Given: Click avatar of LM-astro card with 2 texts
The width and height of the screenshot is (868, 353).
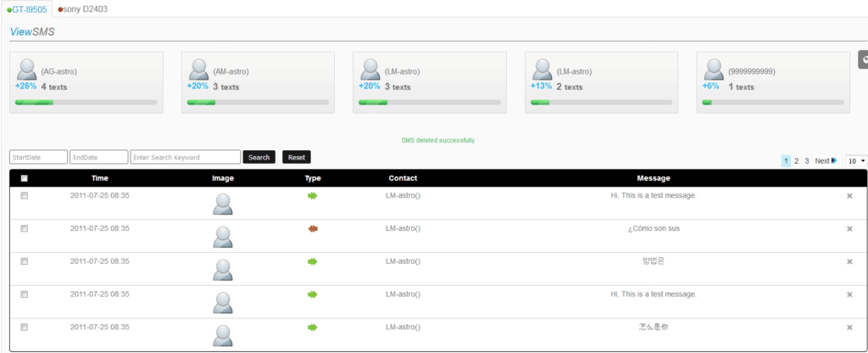Looking at the screenshot, I should [542, 70].
